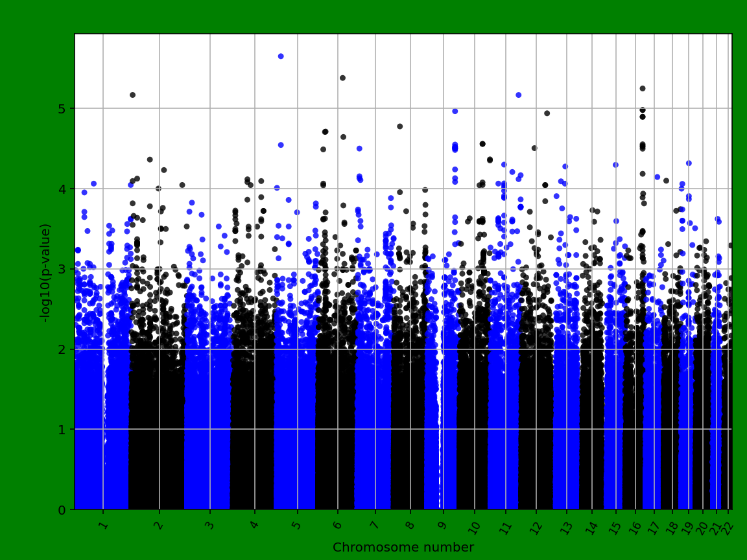Click the isolated black point above chromosome 2
The width and height of the screenshot is (747, 560).
[x=133, y=95]
